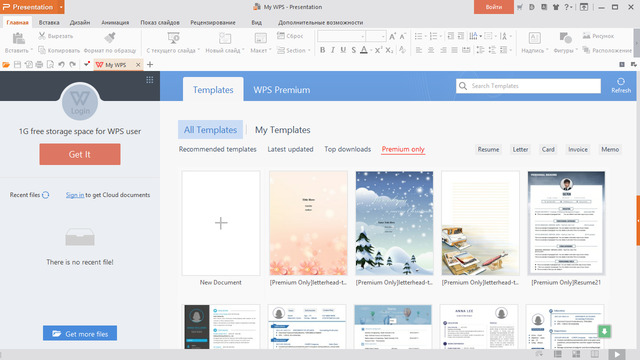This screenshot has height=360, width=640.
Task: Switch to the WPS Premium tab
Action: coord(282,90)
